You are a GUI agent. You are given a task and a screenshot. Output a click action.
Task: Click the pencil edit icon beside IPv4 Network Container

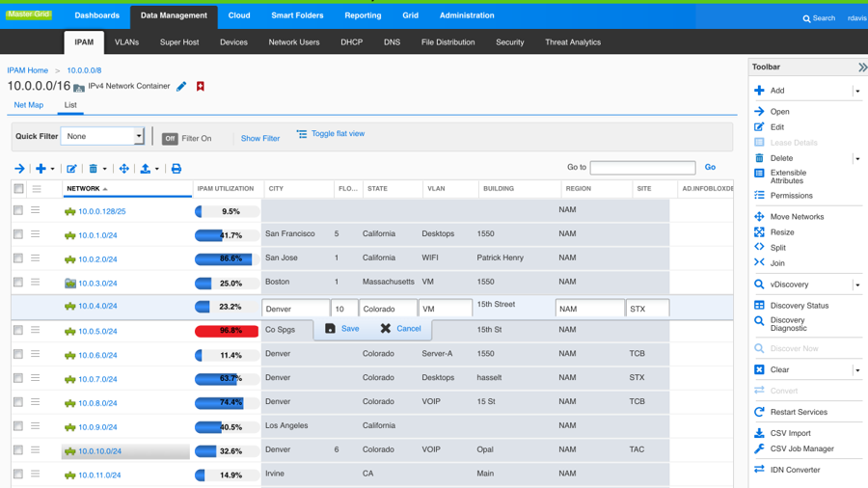181,87
